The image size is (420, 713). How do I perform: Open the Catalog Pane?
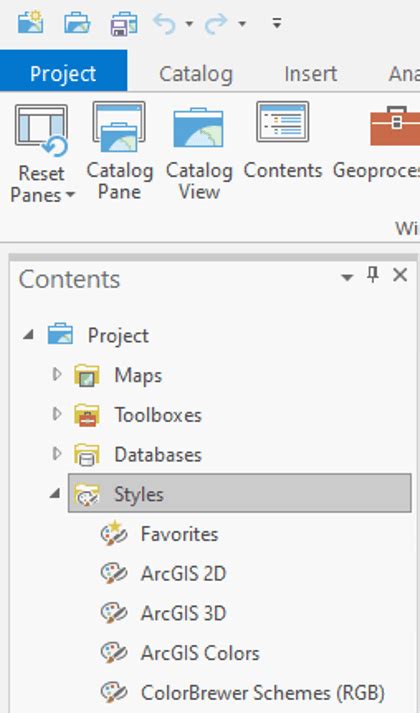[x=120, y=151]
